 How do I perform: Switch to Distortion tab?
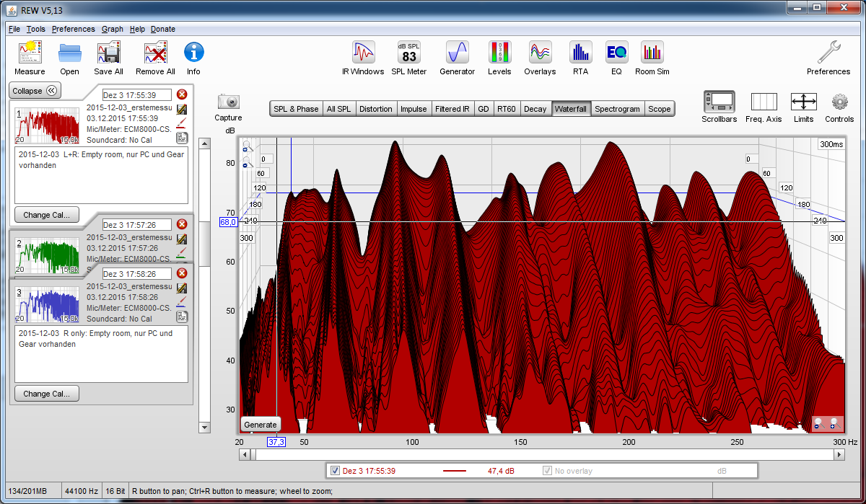(376, 109)
